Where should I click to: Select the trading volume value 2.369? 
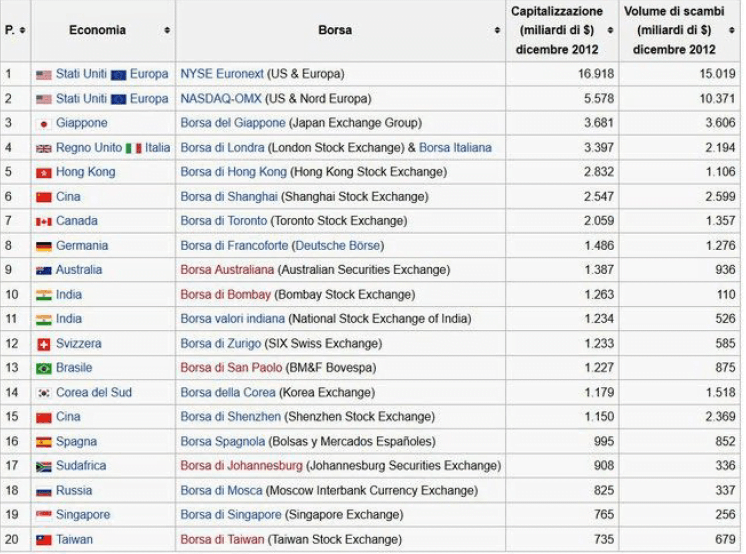pyautogui.click(x=720, y=417)
